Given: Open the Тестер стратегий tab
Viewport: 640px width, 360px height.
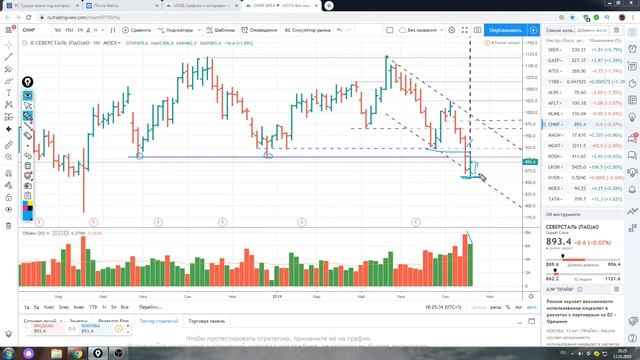Looking at the screenshot, I should pyautogui.click(x=159, y=321).
